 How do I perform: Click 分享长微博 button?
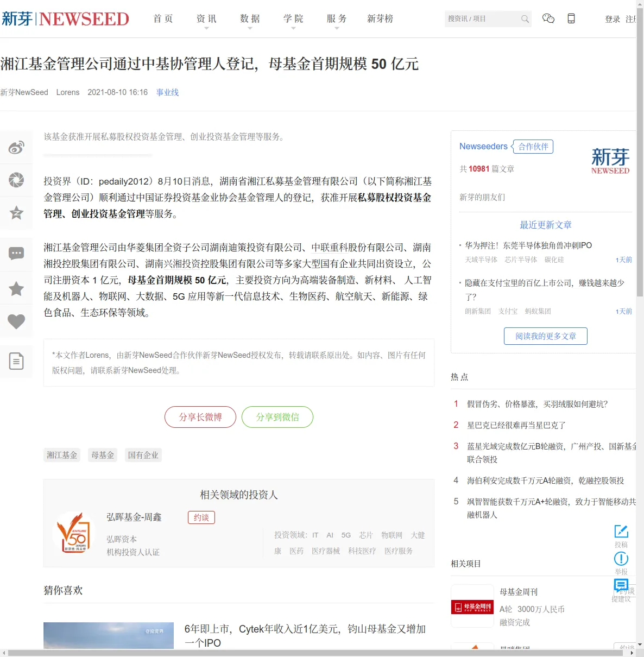(x=200, y=417)
